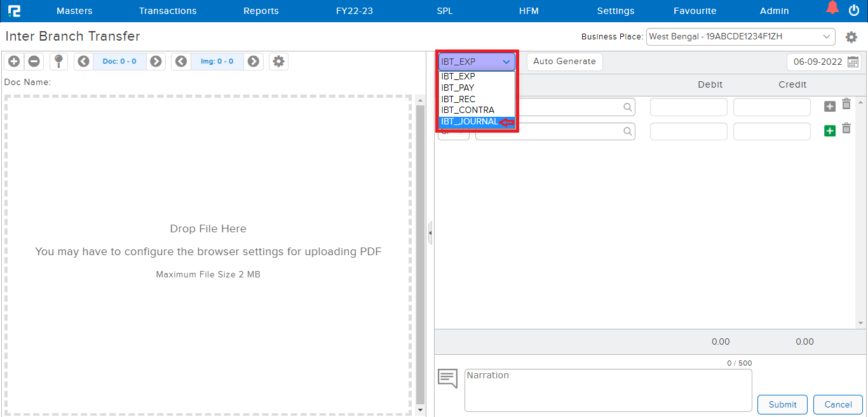
Task: Click the notification bell icon
Action: coord(832,8)
